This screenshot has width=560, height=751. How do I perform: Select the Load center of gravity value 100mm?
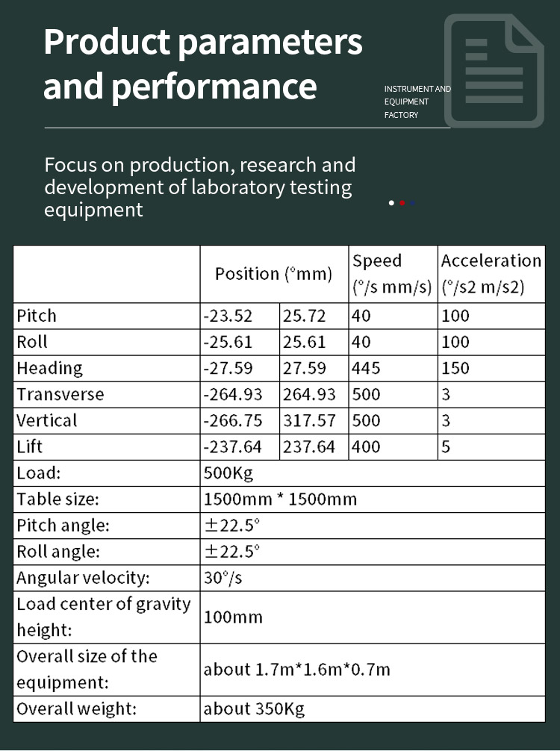click(x=233, y=617)
